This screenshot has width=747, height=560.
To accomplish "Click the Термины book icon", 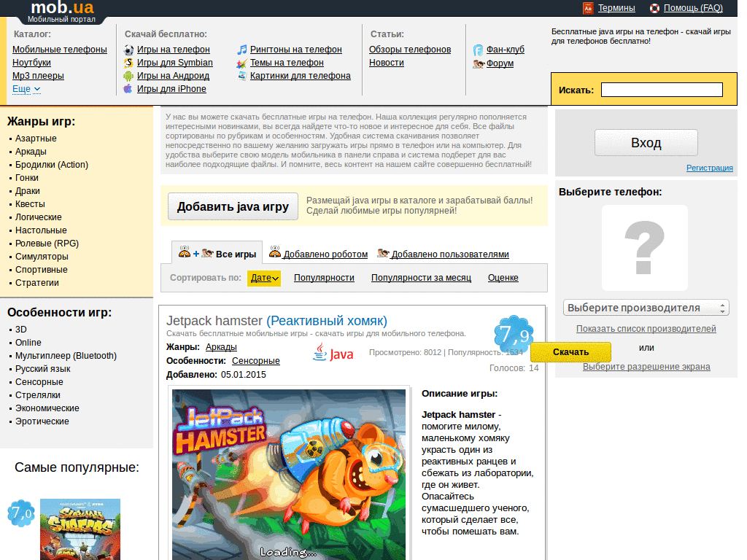I will point(588,8).
